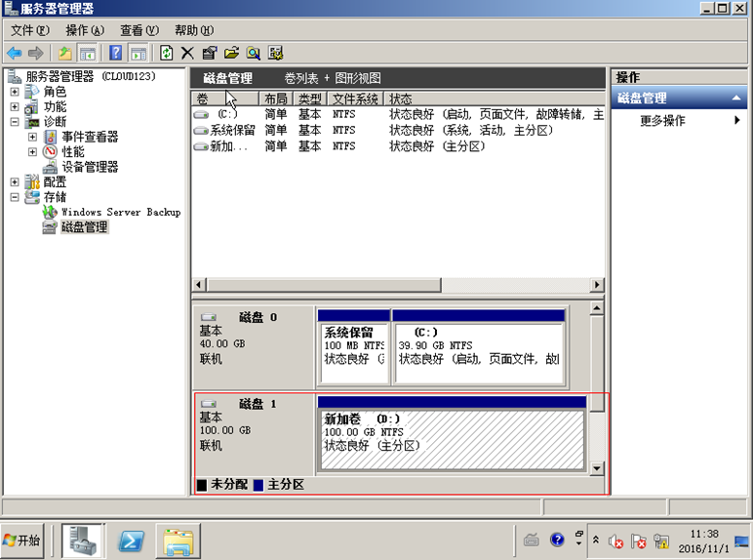Viewport: 753px width, 560px height.
Task: Expand the 角色 tree node
Action: [x=15, y=92]
